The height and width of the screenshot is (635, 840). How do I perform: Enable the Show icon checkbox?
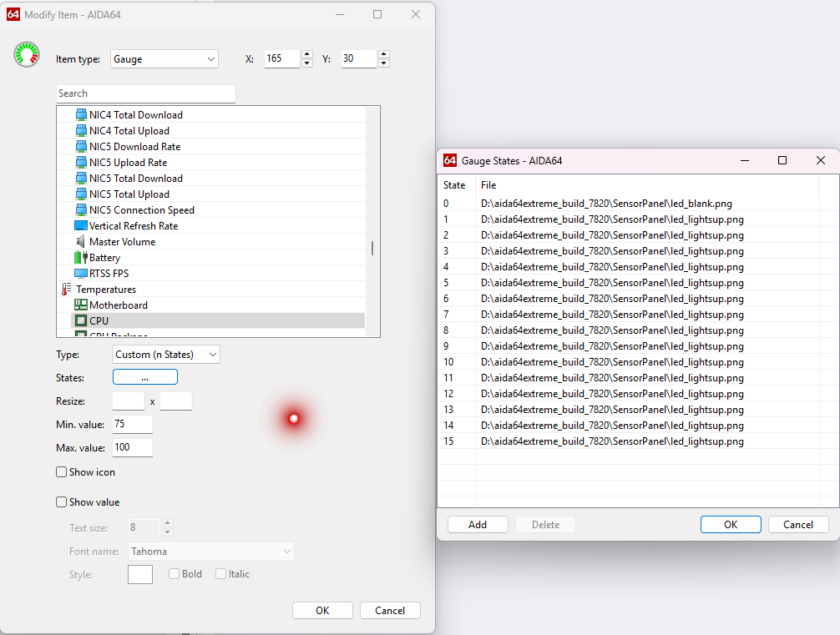click(x=62, y=471)
